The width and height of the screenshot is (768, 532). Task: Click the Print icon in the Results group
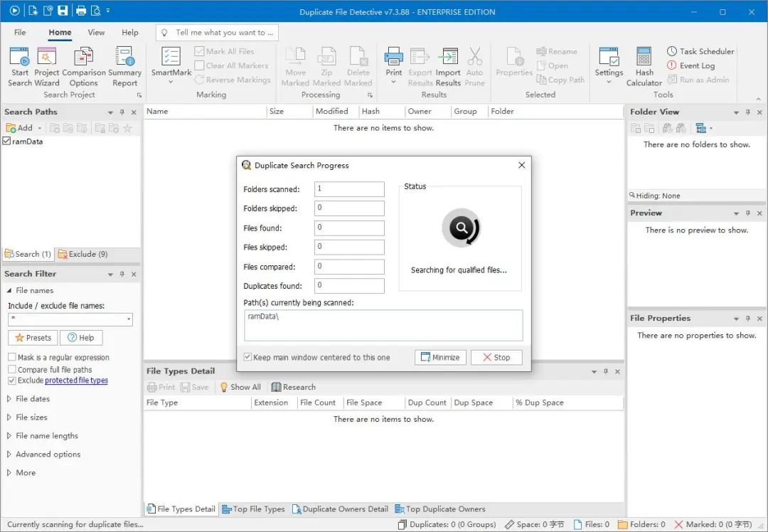tap(393, 56)
